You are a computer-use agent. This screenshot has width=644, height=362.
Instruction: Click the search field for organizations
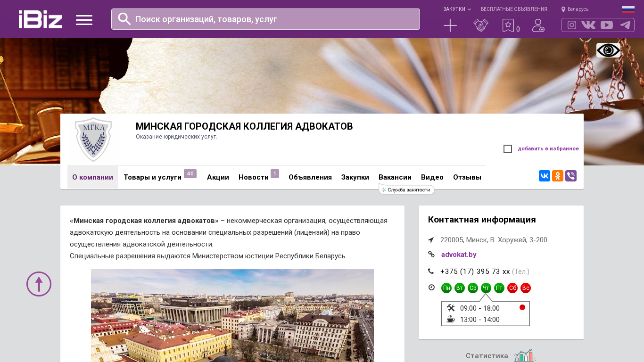pyautogui.click(x=265, y=19)
